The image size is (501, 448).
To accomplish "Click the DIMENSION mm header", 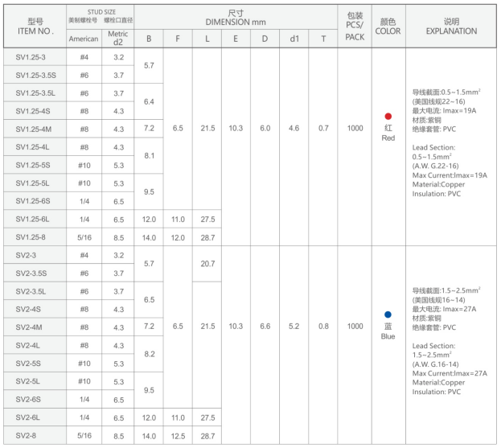I will coord(235,18).
